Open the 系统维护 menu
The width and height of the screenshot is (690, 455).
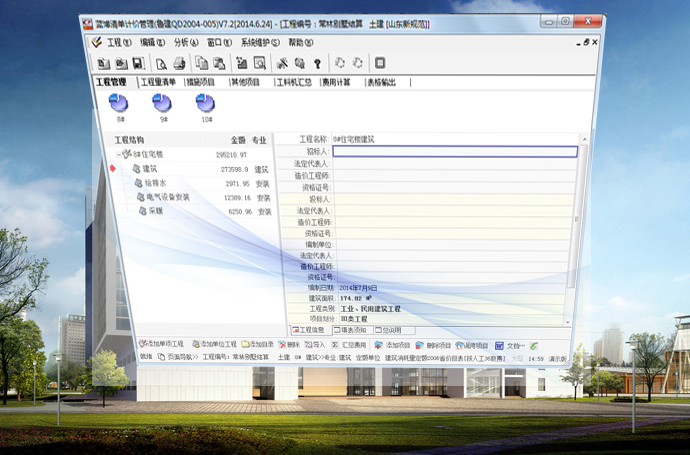(x=259, y=43)
